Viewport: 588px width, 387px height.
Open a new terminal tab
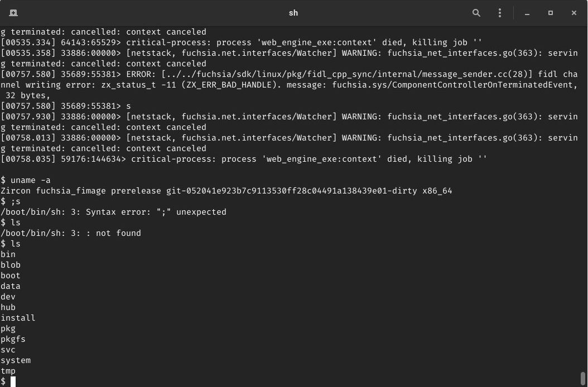[13, 13]
